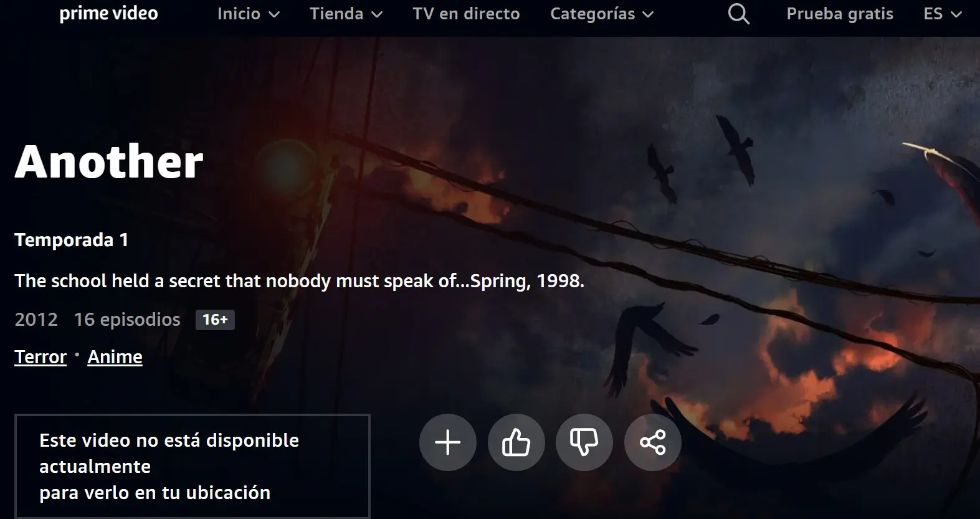Click the Another title heading
The height and width of the screenshot is (519, 980).
click(x=109, y=162)
